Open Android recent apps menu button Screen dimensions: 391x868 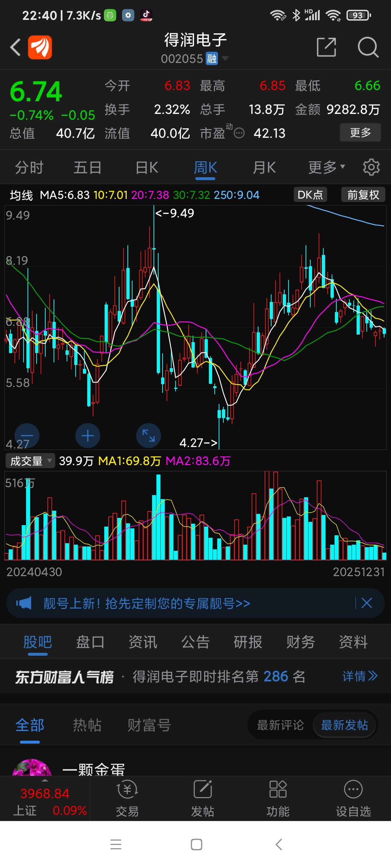tap(116, 844)
